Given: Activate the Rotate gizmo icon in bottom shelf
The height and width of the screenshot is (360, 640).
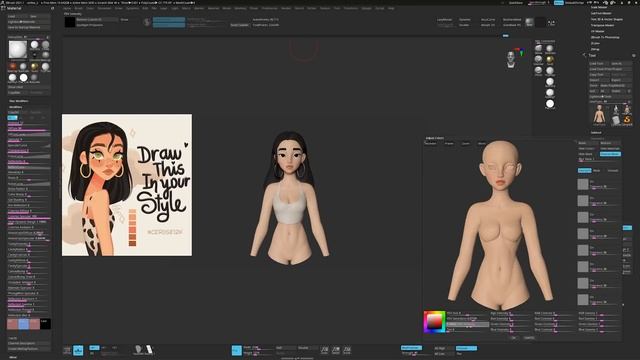Looking at the screenshot, I should [x=347, y=350].
